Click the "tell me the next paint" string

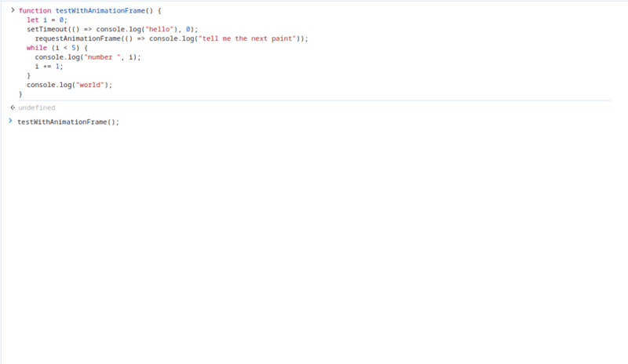pos(247,38)
